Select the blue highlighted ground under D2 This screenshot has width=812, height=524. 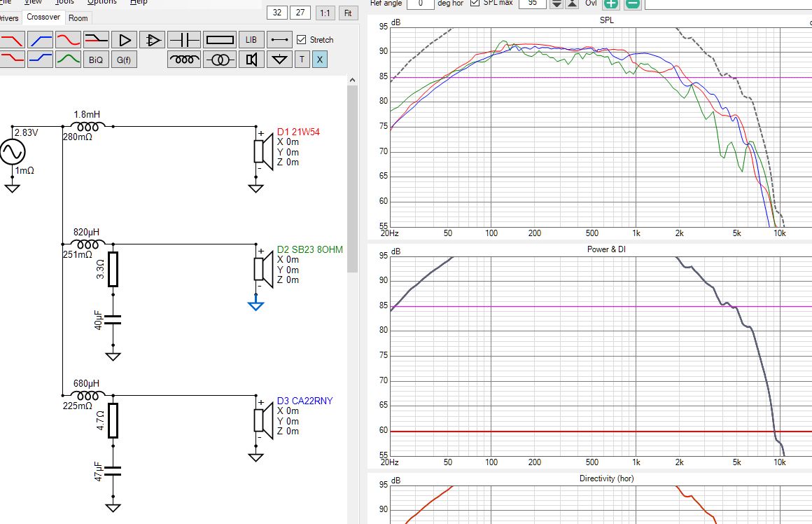tap(255, 304)
